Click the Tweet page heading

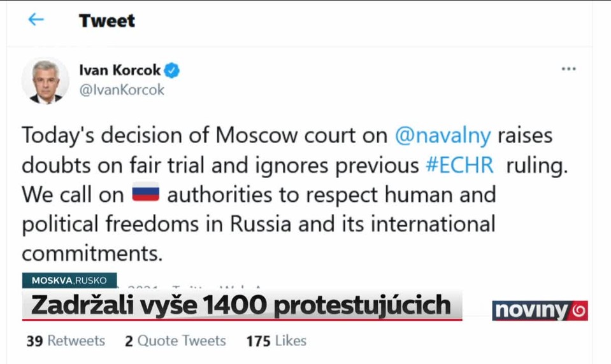pos(107,20)
